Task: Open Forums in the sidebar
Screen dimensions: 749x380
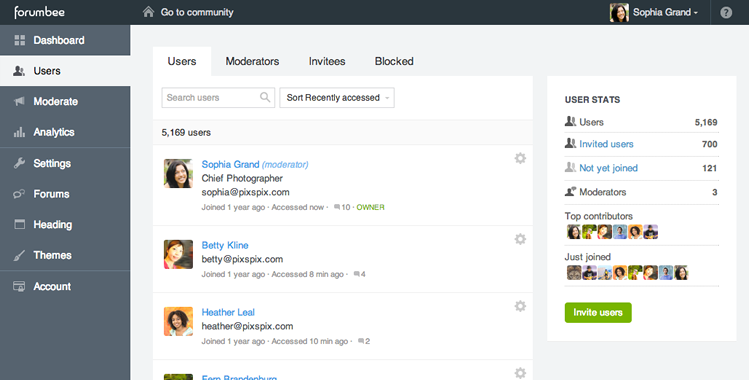Action: pyautogui.click(x=65, y=194)
